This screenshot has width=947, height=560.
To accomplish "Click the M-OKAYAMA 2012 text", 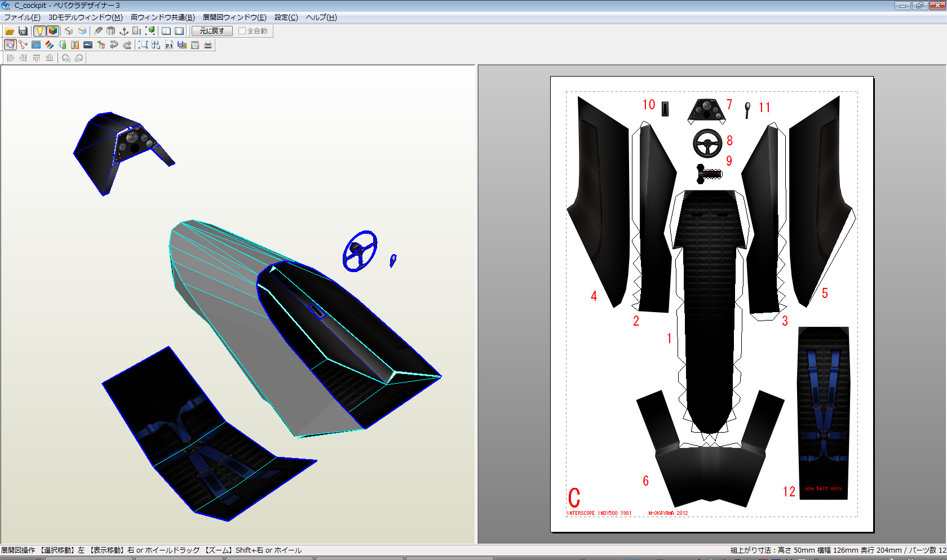I will [668, 513].
